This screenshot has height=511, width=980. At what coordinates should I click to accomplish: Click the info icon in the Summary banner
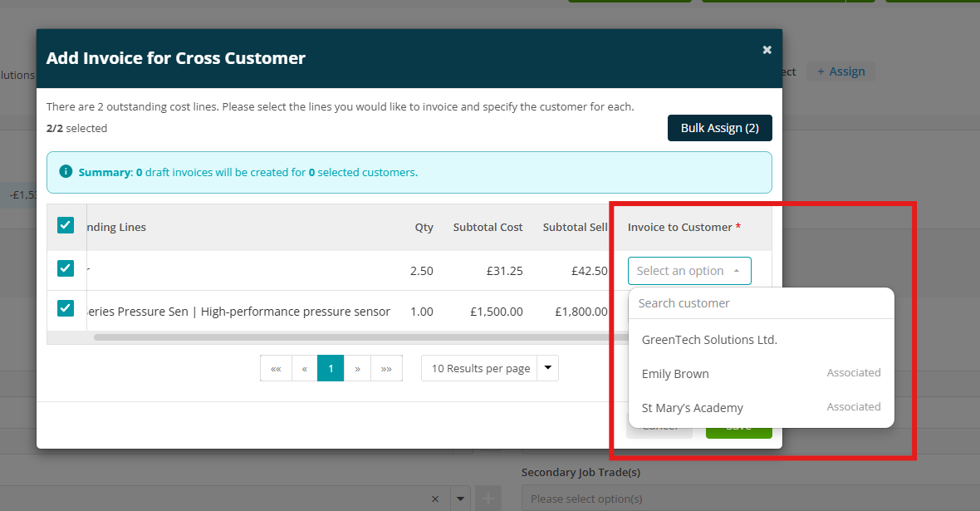65,171
